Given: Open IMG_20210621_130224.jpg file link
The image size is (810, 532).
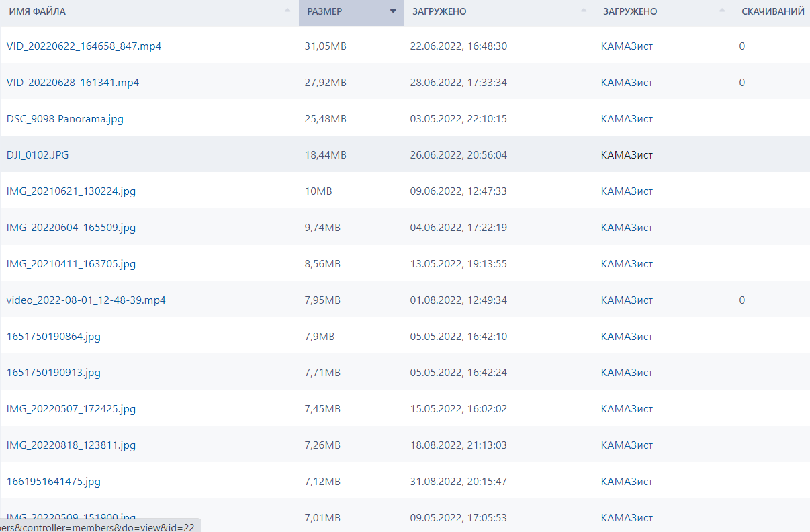Looking at the screenshot, I should [71, 191].
